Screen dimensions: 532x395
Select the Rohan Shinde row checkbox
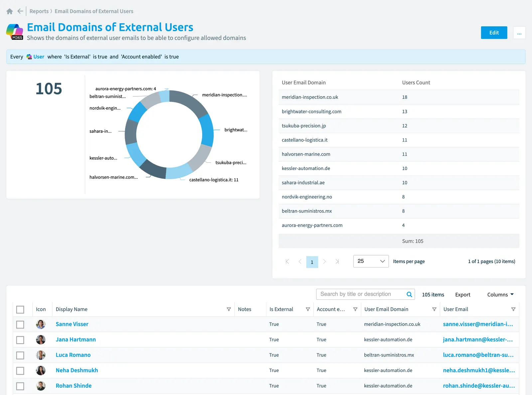coord(20,386)
